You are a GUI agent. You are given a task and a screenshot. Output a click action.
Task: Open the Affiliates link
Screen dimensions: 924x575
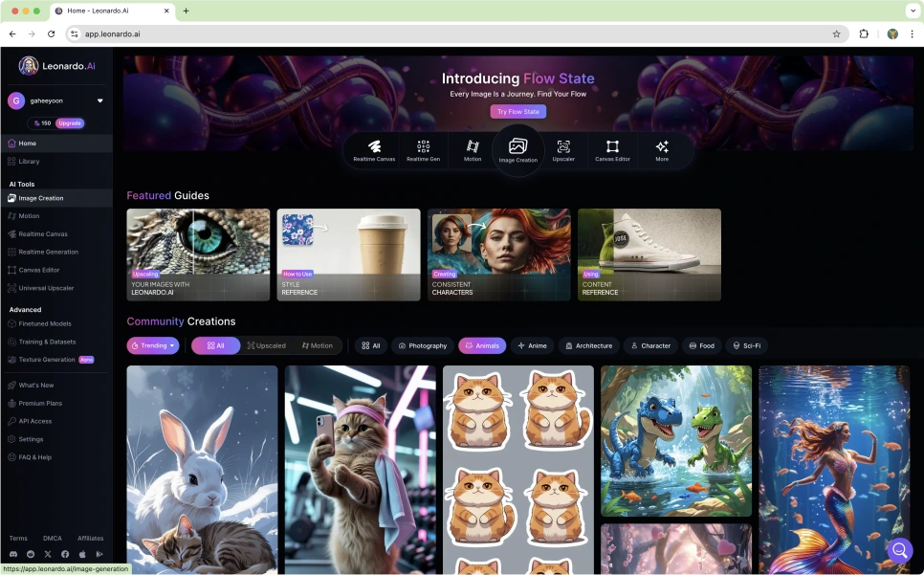[90, 538]
